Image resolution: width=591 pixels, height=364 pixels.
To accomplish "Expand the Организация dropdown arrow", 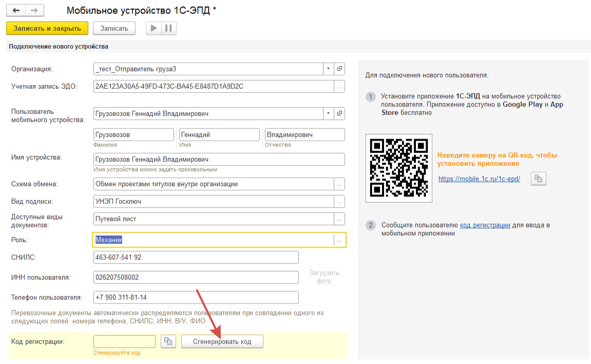I will coord(328,69).
